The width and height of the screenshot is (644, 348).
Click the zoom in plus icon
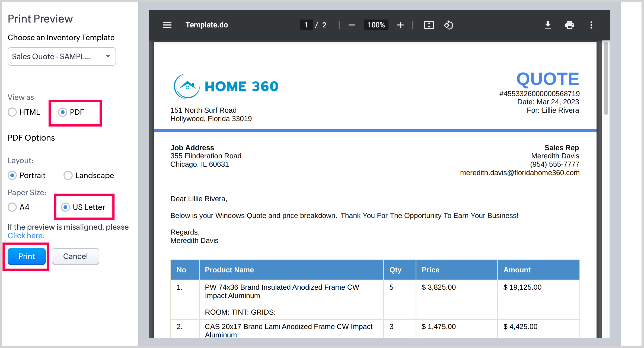click(x=400, y=25)
